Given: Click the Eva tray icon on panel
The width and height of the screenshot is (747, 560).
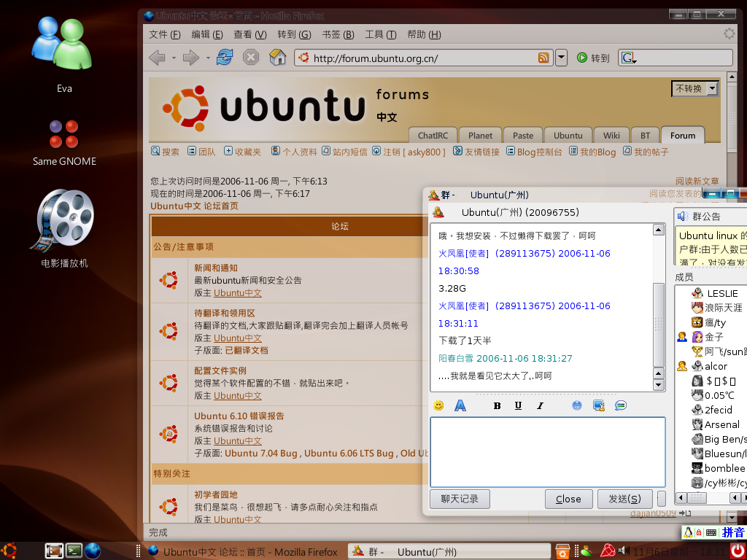Looking at the screenshot, I should (x=587, y=551).
